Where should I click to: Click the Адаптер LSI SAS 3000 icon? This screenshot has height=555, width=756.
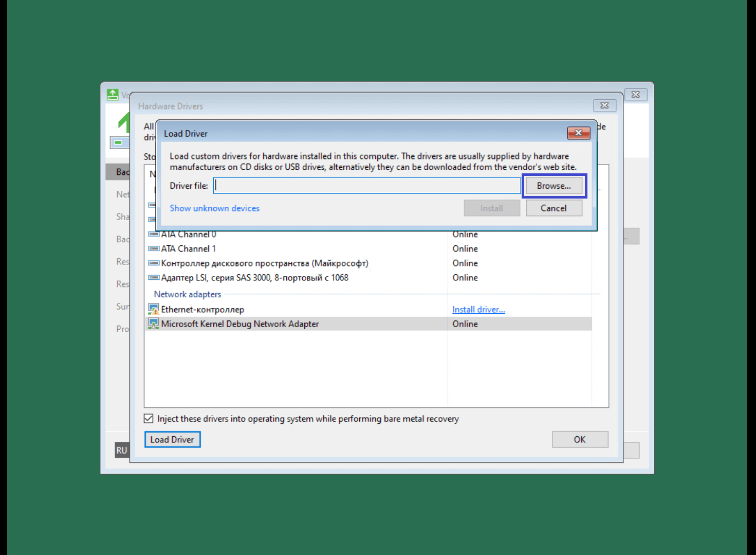(x=153, y=278)
